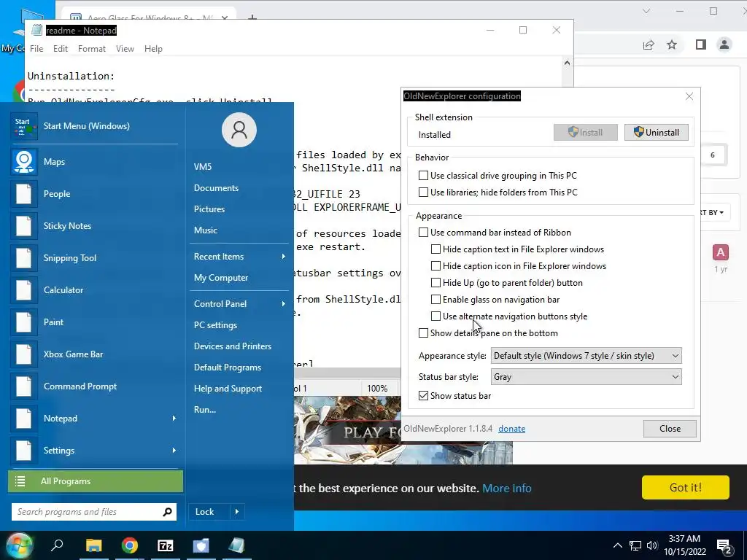The width and height of the screenshot is (747, 560).
Task: Expand Control Panel submenu
Action: click(284, 304)
